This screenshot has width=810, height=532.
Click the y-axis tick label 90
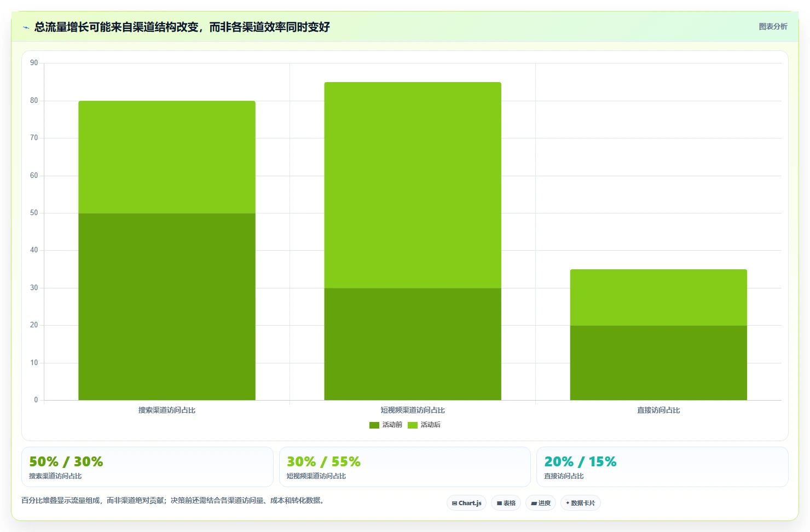tap(34, 63)
